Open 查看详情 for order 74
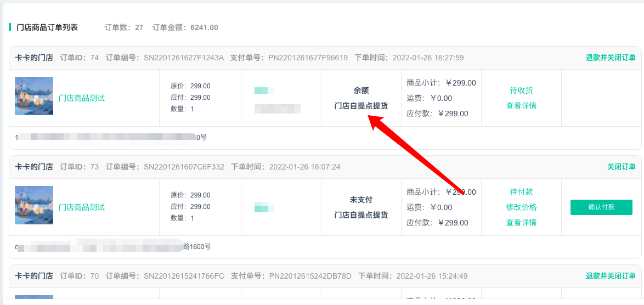This screenshot has height=305, width=644. coord(521,106)
